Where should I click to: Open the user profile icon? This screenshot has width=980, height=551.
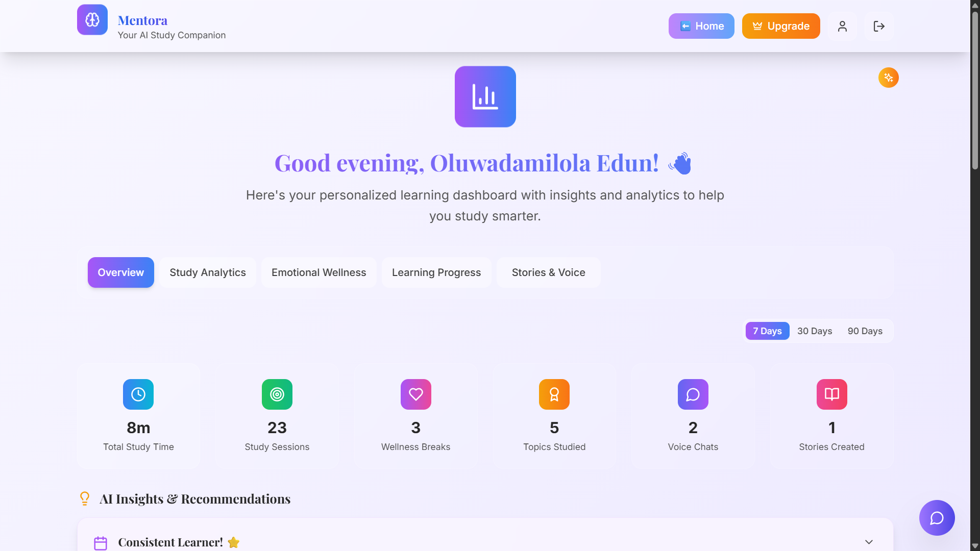(842, 26)
